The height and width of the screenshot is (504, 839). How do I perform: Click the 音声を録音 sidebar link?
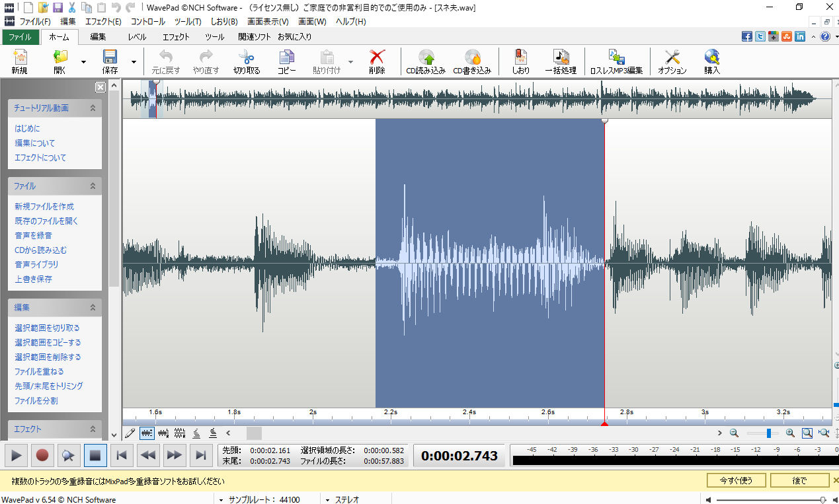pyautogui.click(x=33, y=235)
